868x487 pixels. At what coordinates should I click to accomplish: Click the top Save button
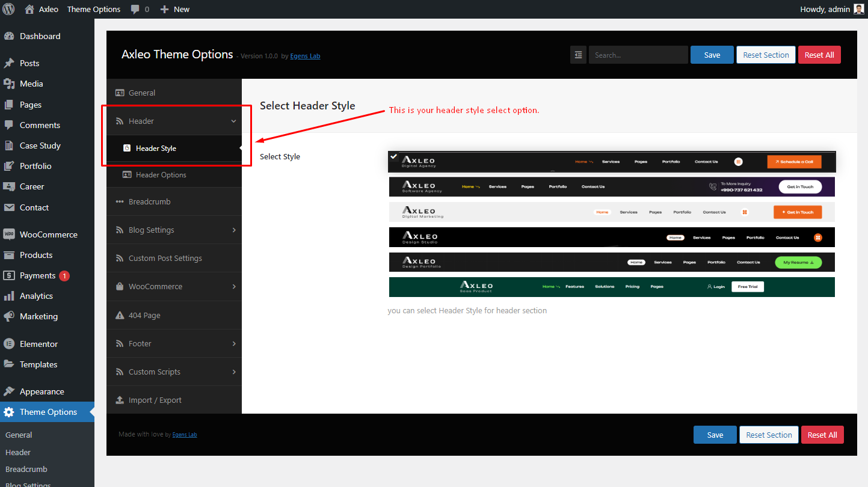pyautogui.click(x=712, y=55)
